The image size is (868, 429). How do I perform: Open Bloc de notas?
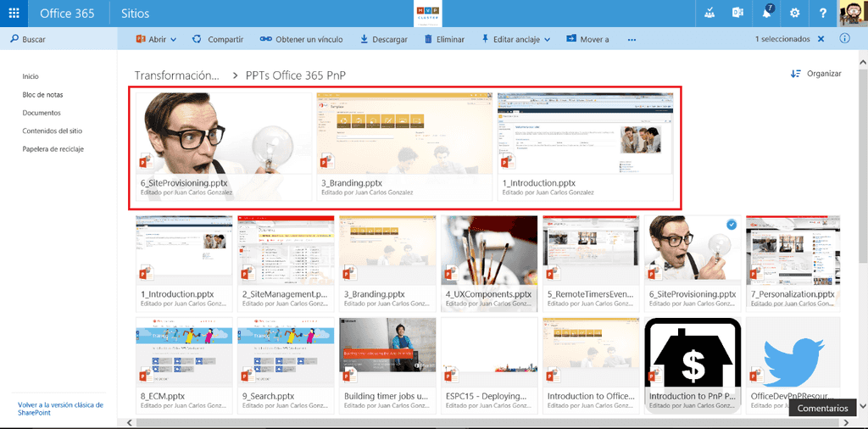tap(42, 95)
